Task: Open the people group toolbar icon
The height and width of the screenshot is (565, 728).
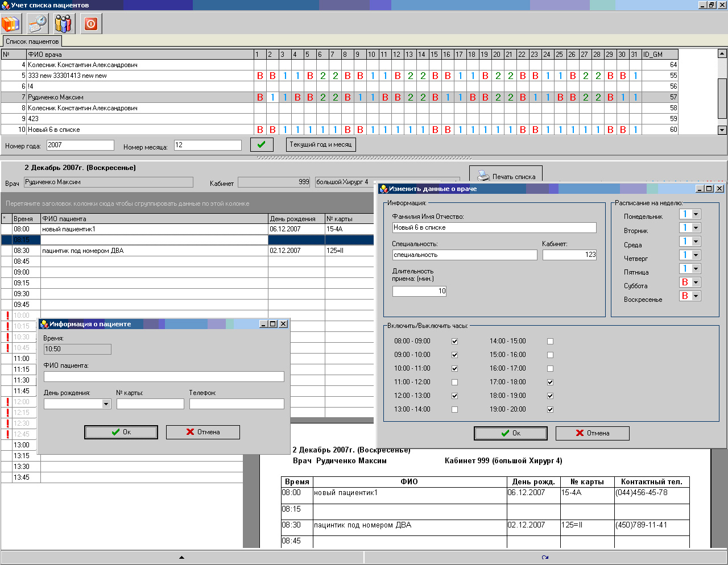Action: [64, 24]
